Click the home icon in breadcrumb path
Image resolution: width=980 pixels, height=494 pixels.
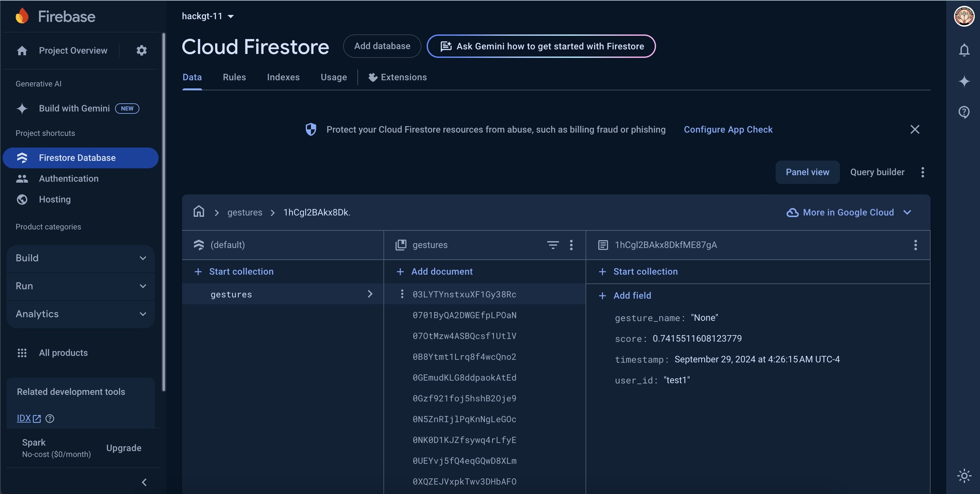click(199, 212)
